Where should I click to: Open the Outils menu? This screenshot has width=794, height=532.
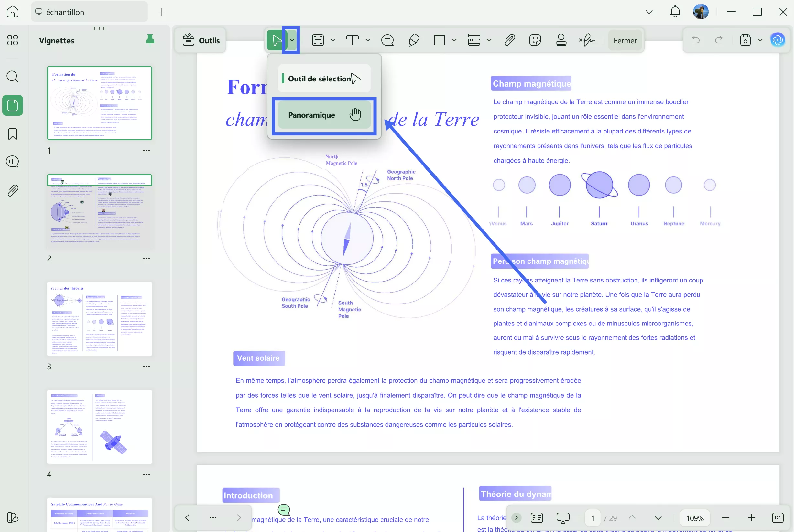[201, 40]
